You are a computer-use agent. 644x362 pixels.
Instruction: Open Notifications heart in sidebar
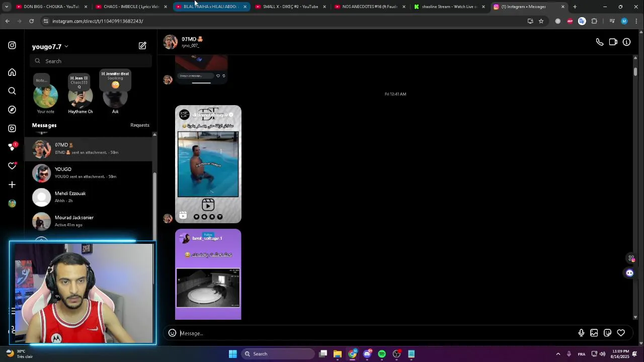point(12,166)
